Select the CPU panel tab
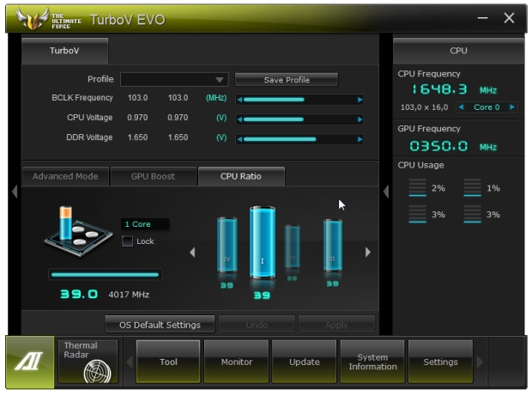This screenshot has width=532, height=396. click(458, 51)
